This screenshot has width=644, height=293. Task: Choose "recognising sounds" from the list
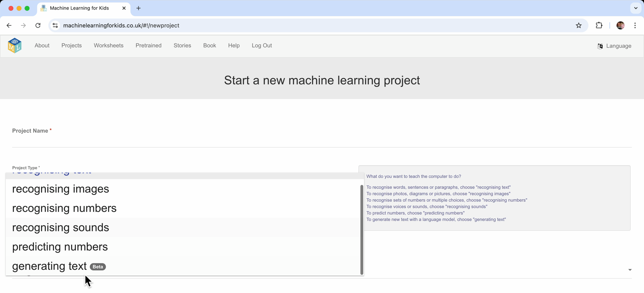pyautogui.click(x=60, y=228)
